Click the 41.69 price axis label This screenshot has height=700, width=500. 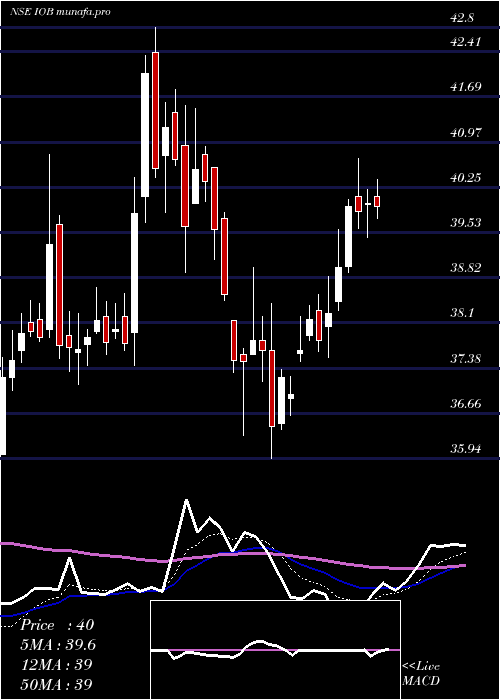466,87
